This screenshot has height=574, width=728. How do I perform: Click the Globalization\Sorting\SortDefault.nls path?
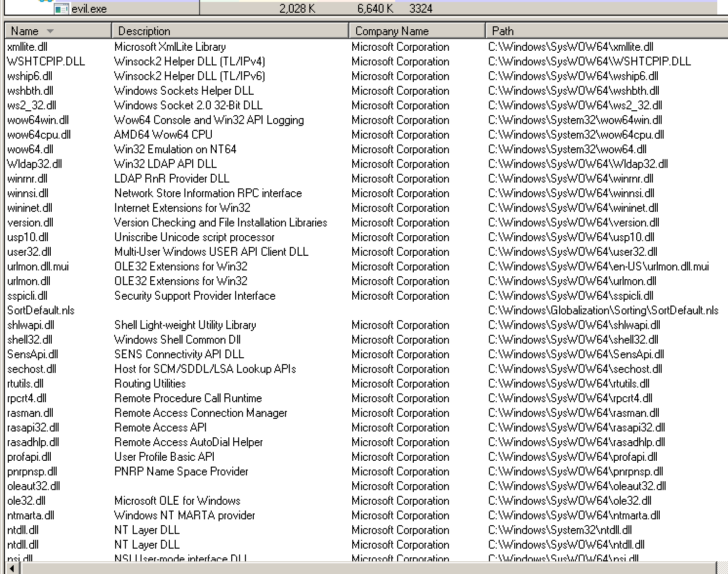point(604,310)
